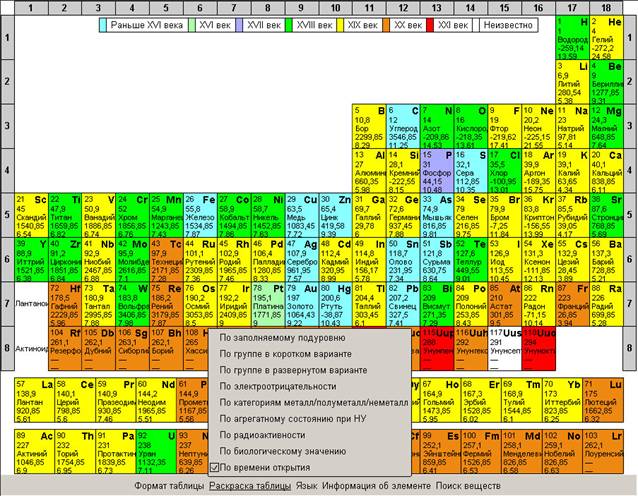
Task: Click period 5 row header on left
Action: (x=7, y=215)
